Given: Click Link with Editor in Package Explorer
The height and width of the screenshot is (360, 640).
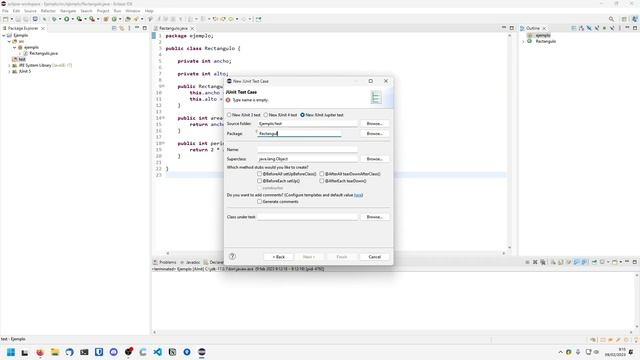Looking at the screenshot, I should pyautogui.click(x=122, y=28).
